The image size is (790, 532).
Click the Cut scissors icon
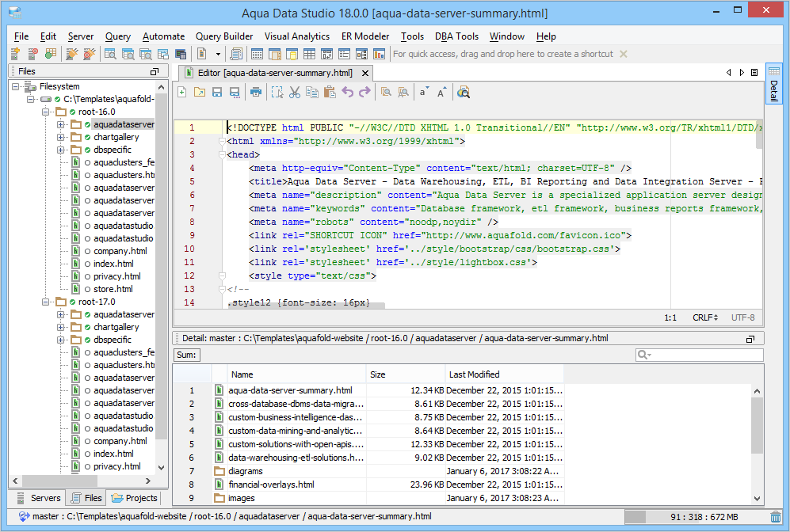pyautogui.click(x=295, y=93)
